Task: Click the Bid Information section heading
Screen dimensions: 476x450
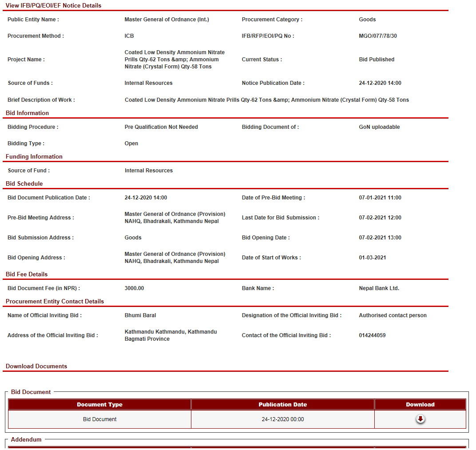Action: (27, 113)
